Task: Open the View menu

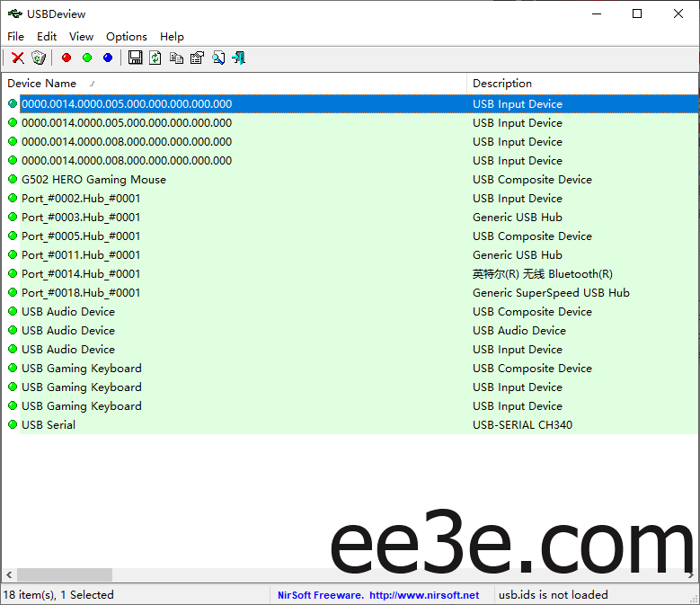Action: coord(81,37)
